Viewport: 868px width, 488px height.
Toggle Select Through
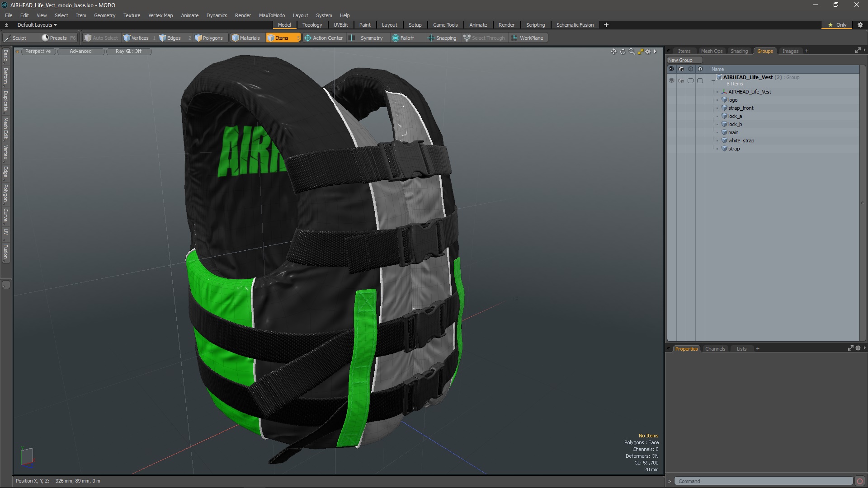[484, 38]
